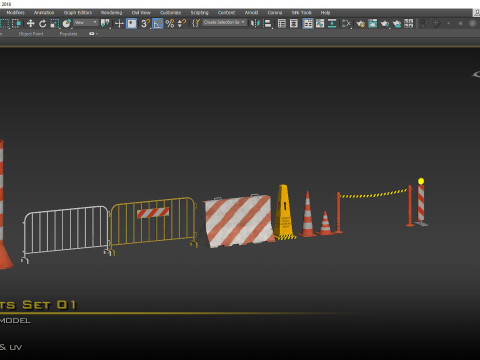The height and width of the screenshot is (360, 480).
Task: Switch to the Object Paint ribbon tab
Action: coord(31,34)
